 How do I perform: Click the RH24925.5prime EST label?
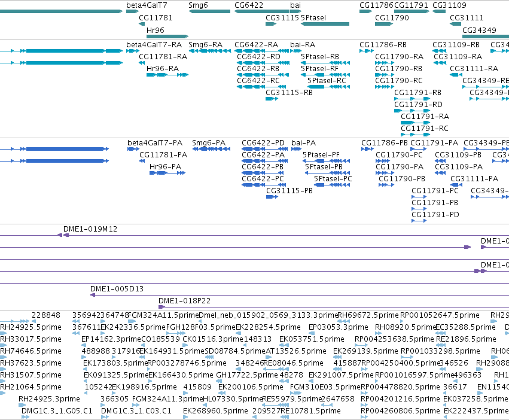pos(31,327)
